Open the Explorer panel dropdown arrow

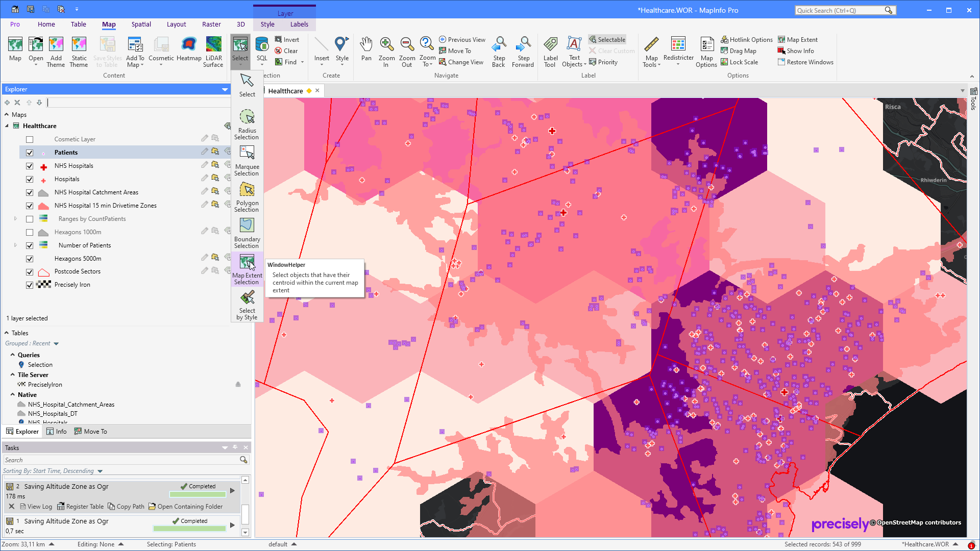(x=225, y=90)
